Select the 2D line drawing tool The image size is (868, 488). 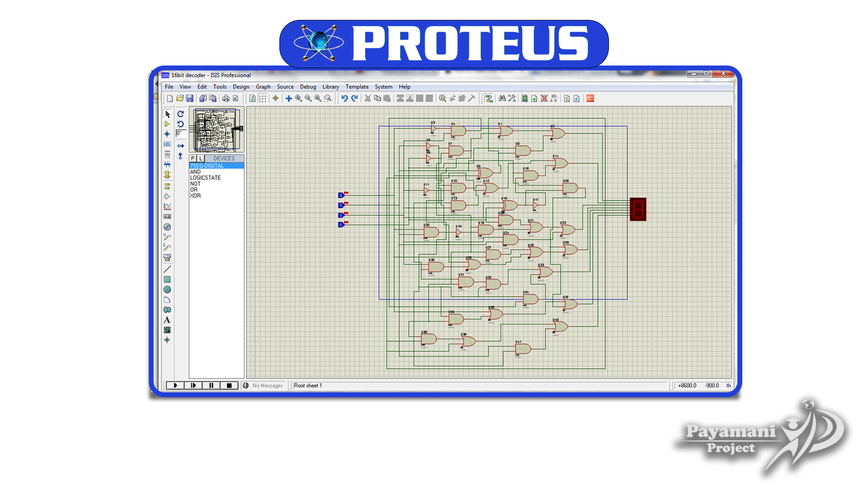[x=167, y=269]
